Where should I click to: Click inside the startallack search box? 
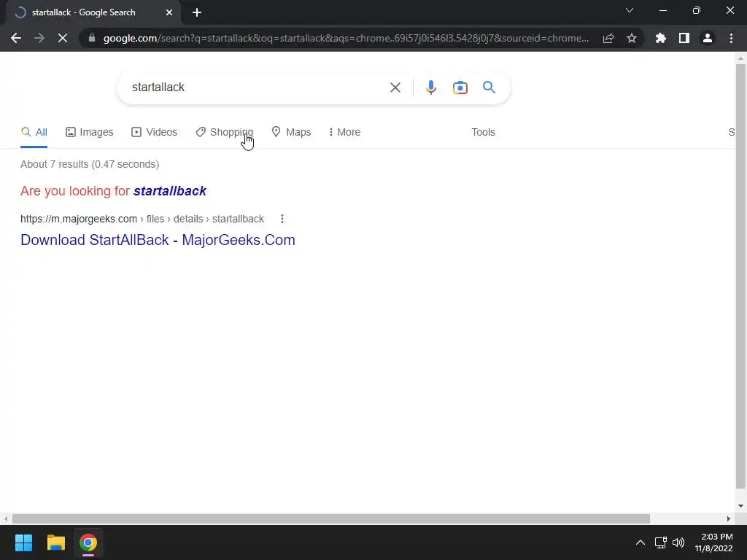[x=255, y=87]
